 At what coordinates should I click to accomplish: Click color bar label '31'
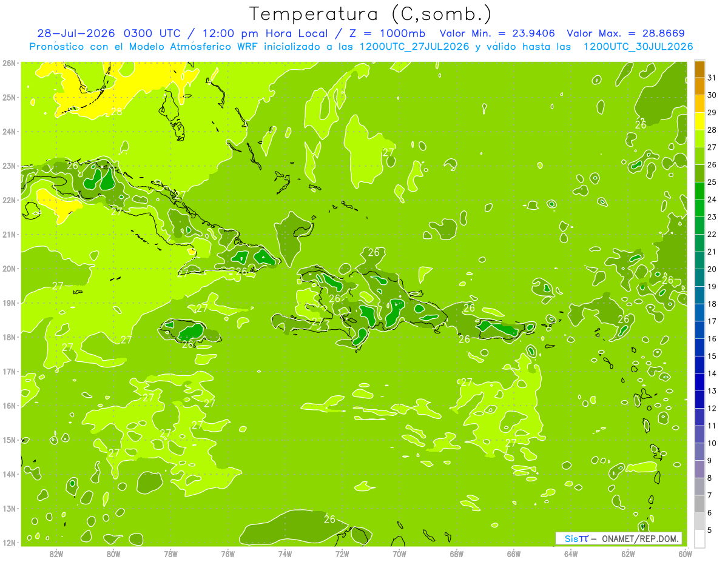tap(712, 78)
